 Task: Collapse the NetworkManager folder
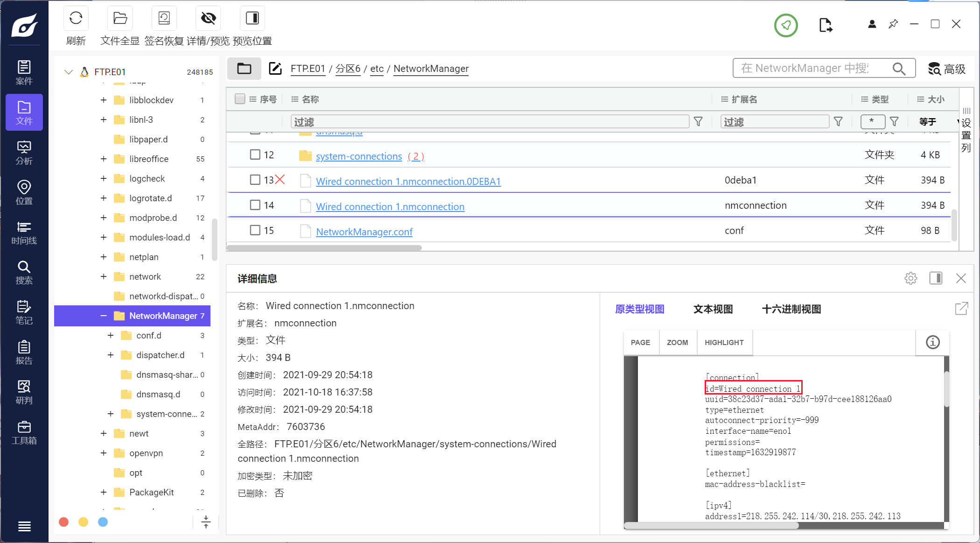[104, 316]
